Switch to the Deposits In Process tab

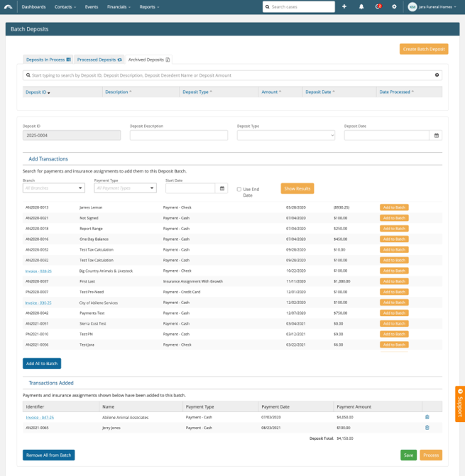[48, 60]
